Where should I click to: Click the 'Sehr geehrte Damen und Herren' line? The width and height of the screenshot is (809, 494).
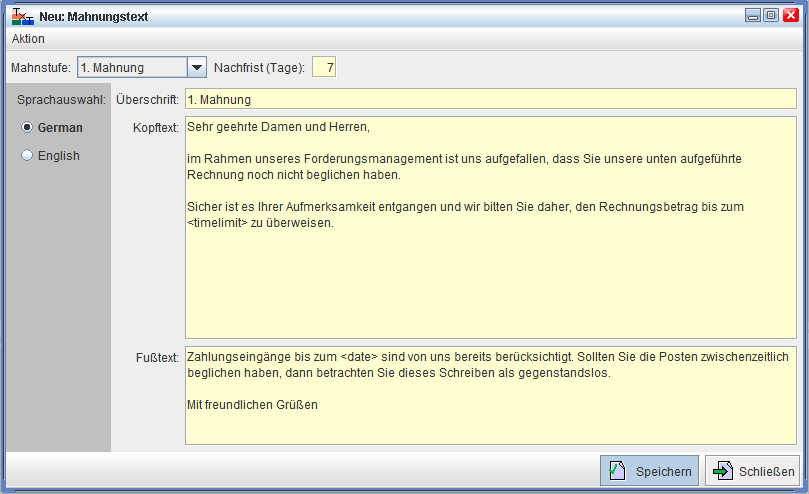pos(278,127)
